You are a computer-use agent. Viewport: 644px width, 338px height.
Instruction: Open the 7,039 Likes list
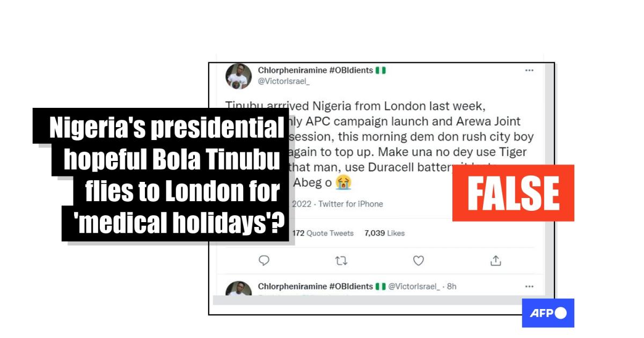(x=384, y=233)
